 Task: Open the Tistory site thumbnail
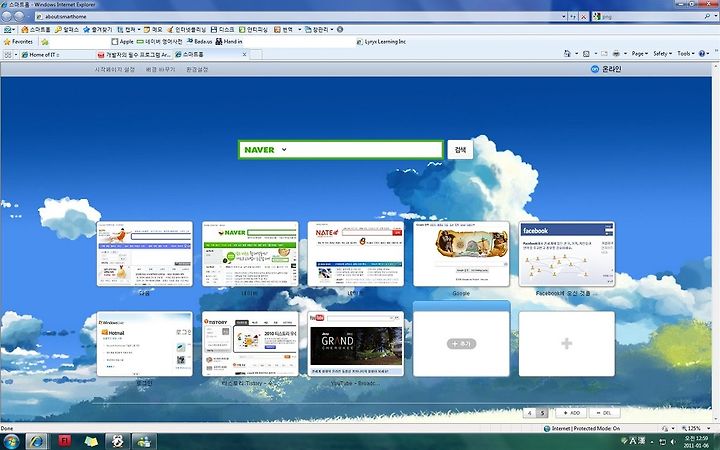pos(250,344)
